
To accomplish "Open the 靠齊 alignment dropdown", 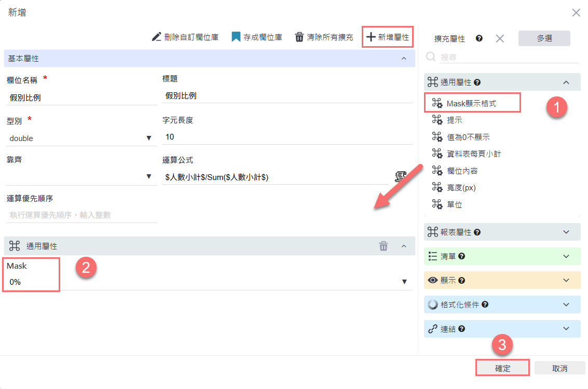I will (148, 177).
